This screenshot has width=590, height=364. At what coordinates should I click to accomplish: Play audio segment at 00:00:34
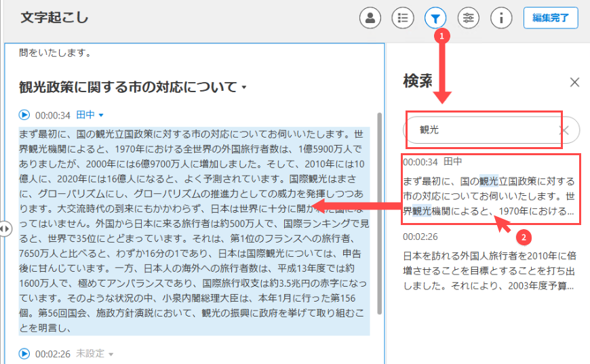pyautogui.click(x=24, y=115)
